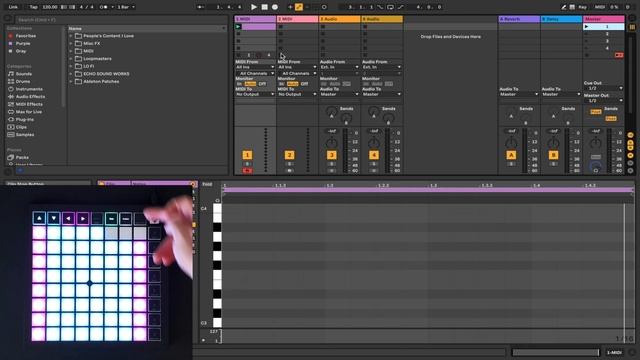Open MIDI From input dropdown on track 1
This screenshot has height=360, width=640.
pos(255,67)
